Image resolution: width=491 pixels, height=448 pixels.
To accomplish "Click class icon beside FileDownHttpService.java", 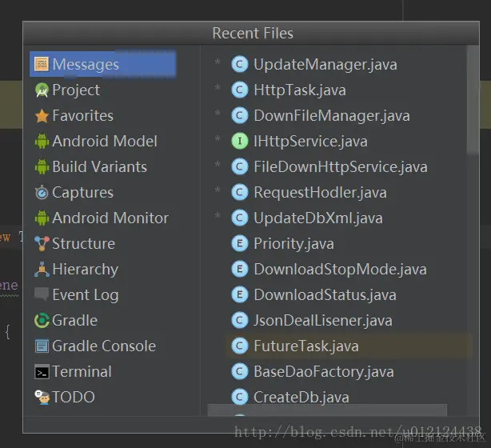I will [x=240, y=167].
